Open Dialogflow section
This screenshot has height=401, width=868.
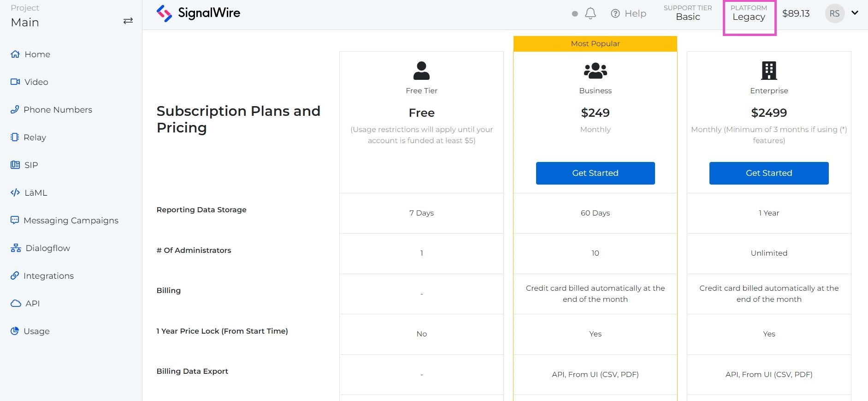click(x=48, y=248)
